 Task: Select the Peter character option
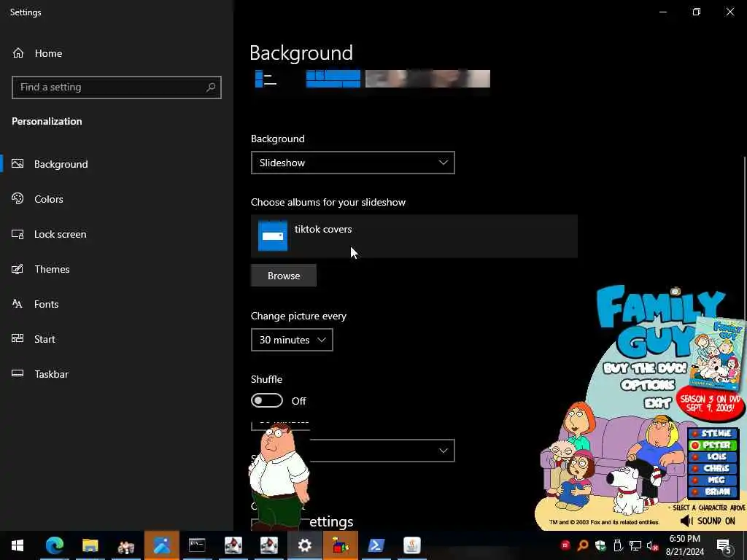(x=713, y=446)
